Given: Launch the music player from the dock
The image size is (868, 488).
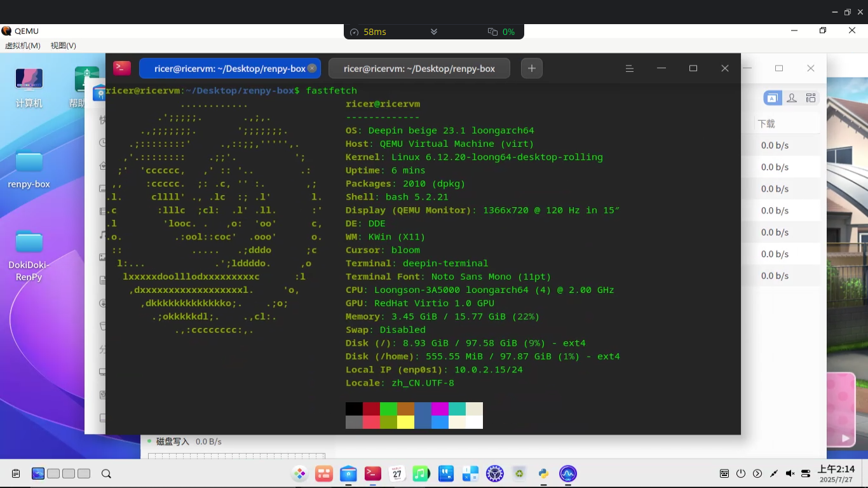Looking at the screenshot, I should pos(421,473).
